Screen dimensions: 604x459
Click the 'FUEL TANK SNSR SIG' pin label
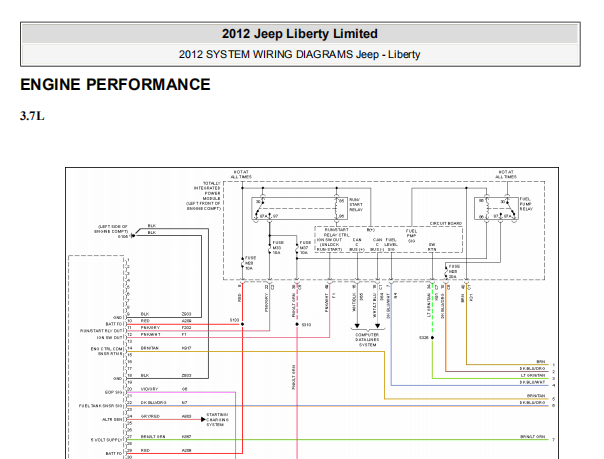pos(101,406)
